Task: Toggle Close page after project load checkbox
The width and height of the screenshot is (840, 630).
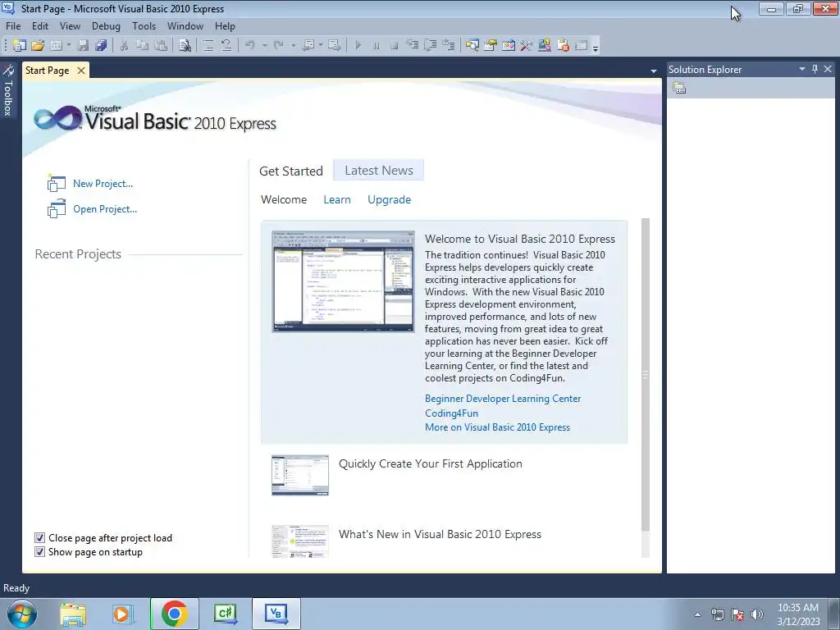Action: pos(39,538)
